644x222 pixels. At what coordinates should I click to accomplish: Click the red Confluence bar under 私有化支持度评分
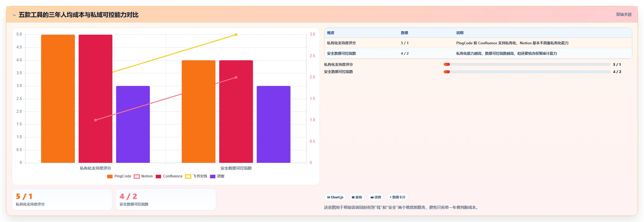(x=96, y=99)
